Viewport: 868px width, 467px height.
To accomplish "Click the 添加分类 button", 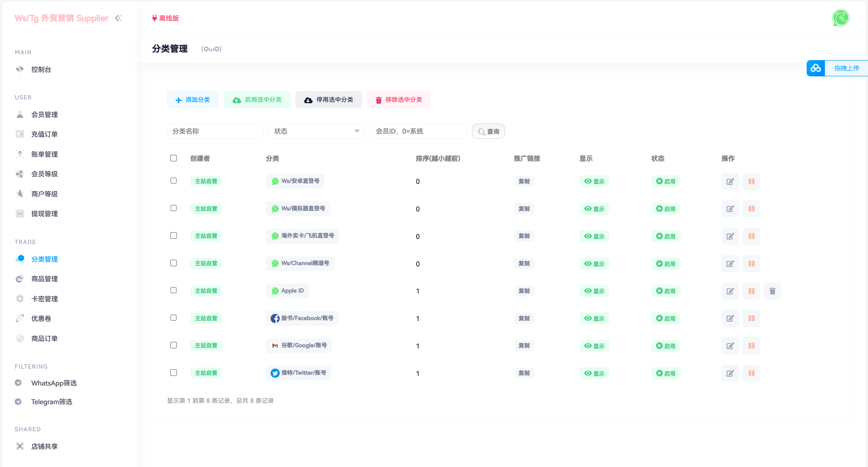I will (192, 99).
